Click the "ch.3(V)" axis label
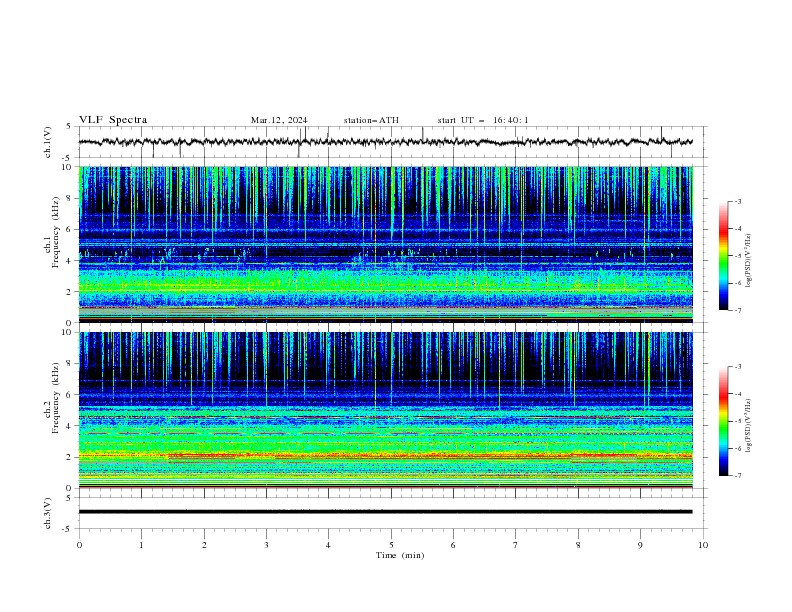Viewport: 792px width, 612px height. [x=48, y=513]
